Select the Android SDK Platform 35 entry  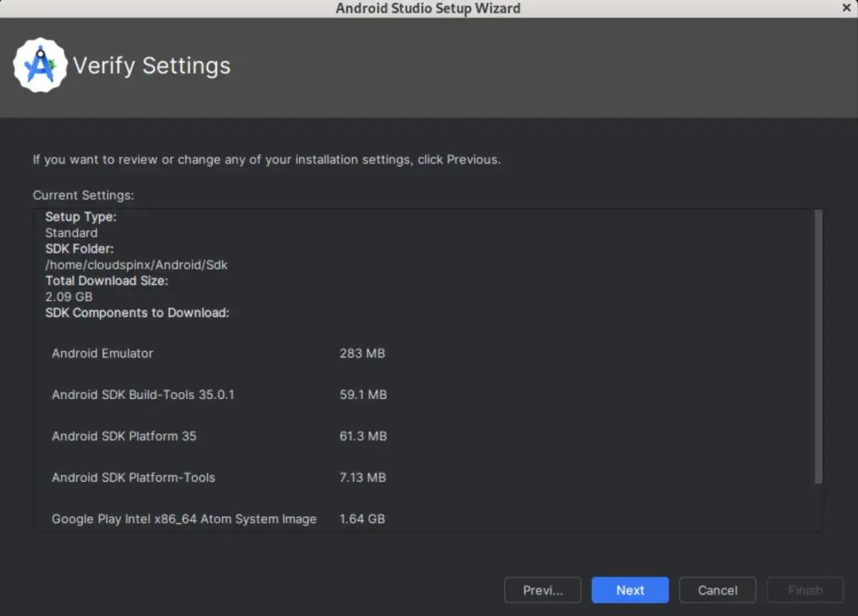(123, 436)
